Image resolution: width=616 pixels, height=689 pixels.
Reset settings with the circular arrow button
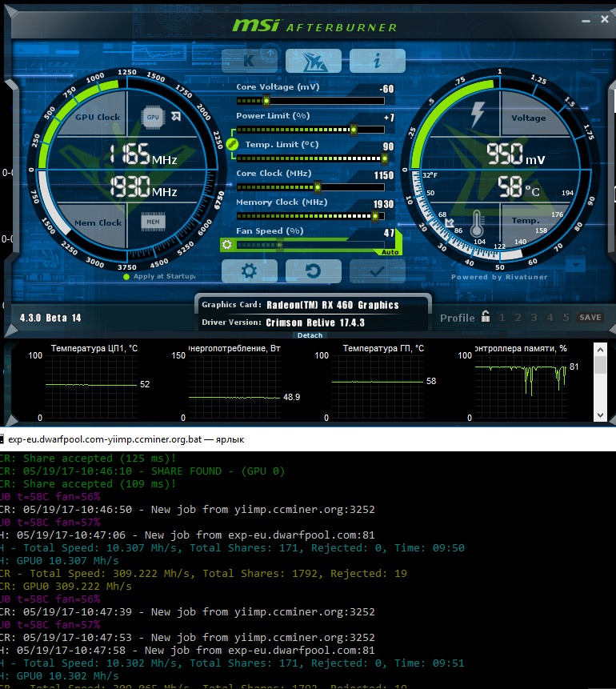click(314, 271)
